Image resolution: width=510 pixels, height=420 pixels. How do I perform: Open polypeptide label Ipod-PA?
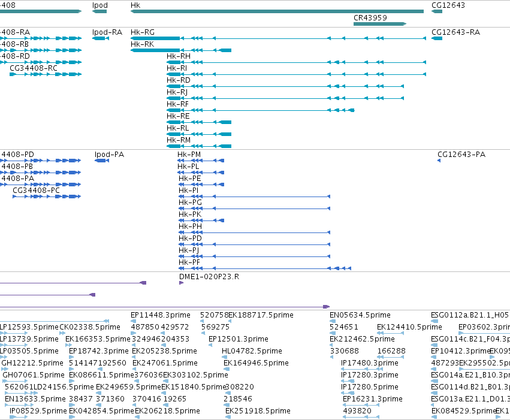click(x=109, y=155)
